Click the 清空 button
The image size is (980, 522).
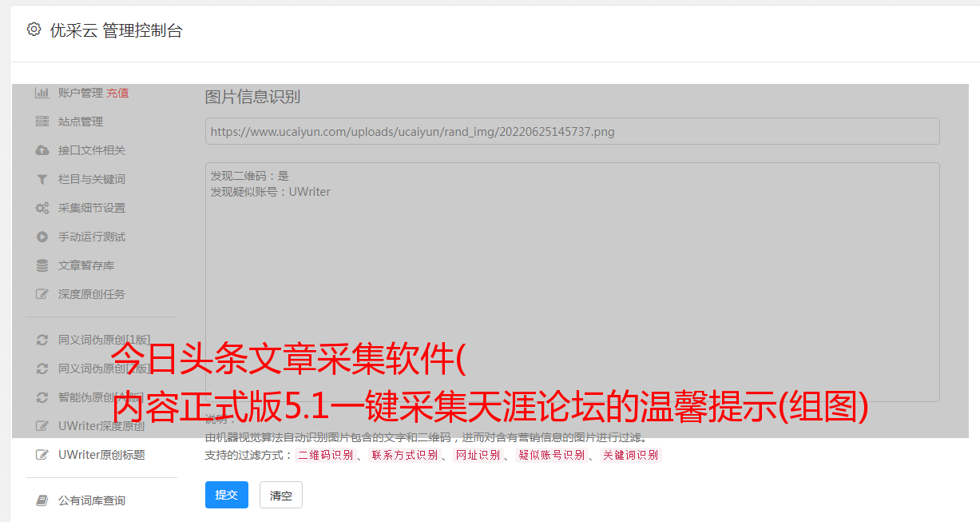[281, 495]
